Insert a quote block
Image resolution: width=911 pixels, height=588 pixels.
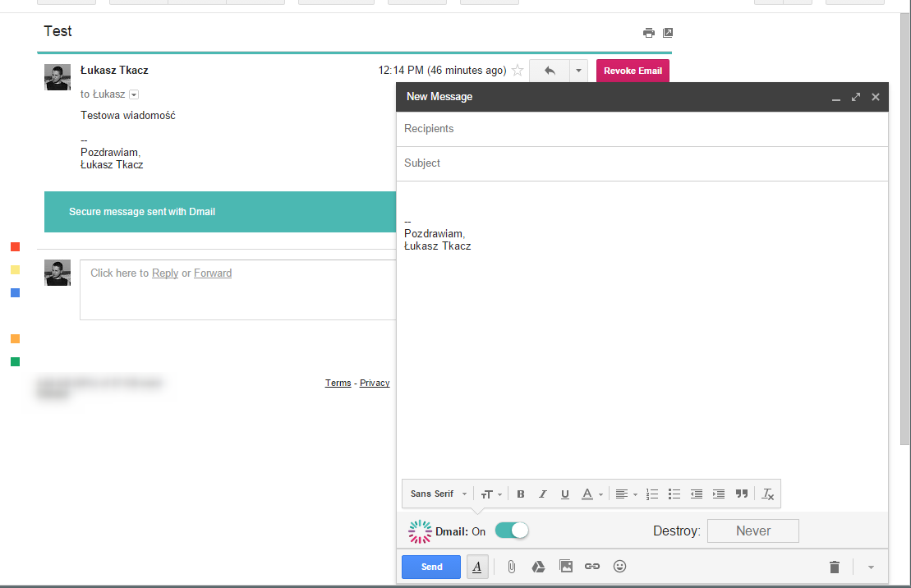(741, 494)
